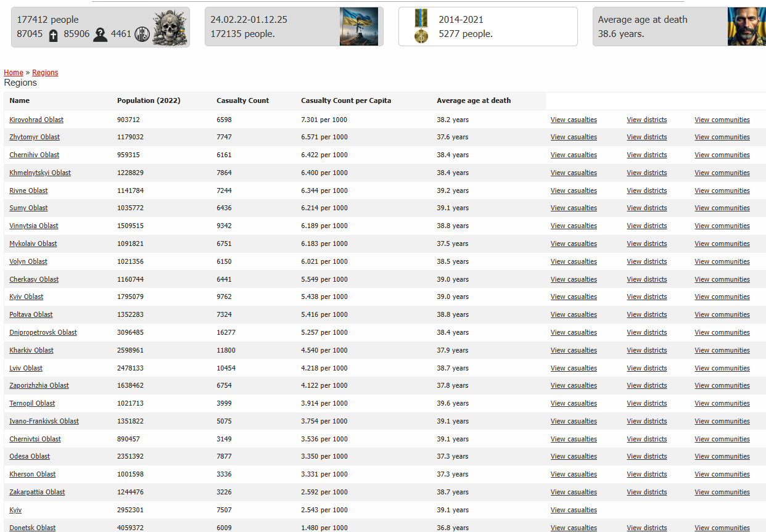Click the medal icon beside 2014-2021
The width and height of the screenshot is (766, 532).
click(421, 27)
